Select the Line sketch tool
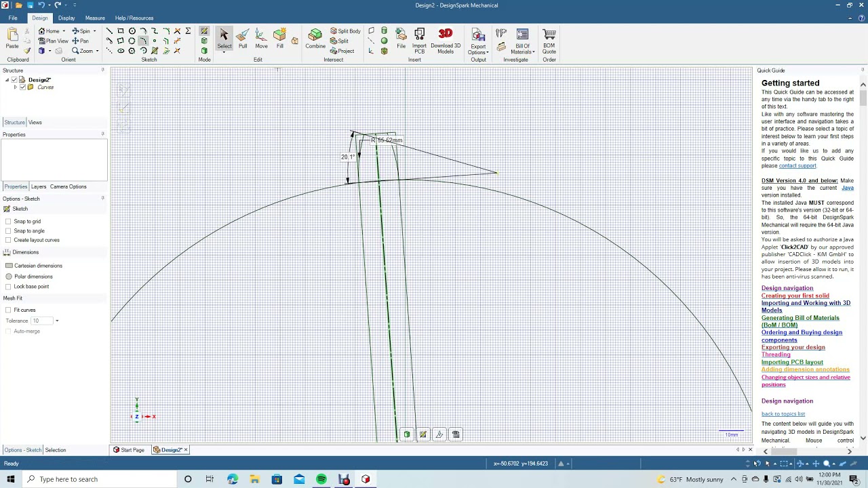 click(x=110, y=31)
